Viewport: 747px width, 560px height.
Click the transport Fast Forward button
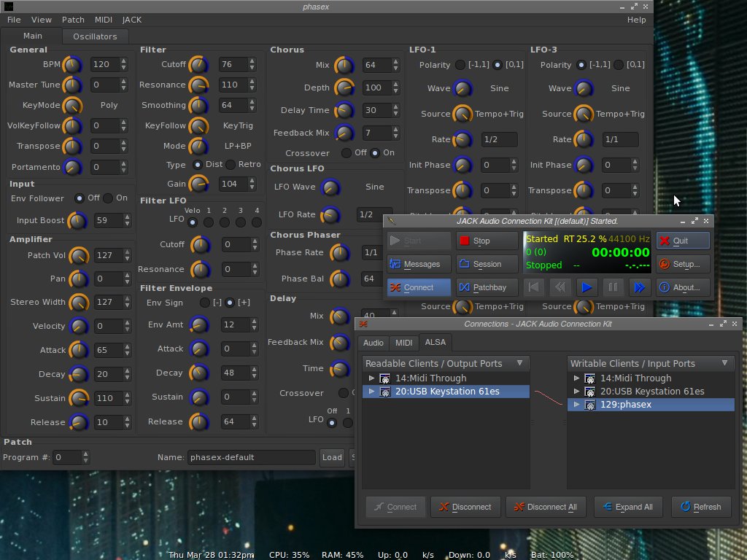tap(639, 287)
